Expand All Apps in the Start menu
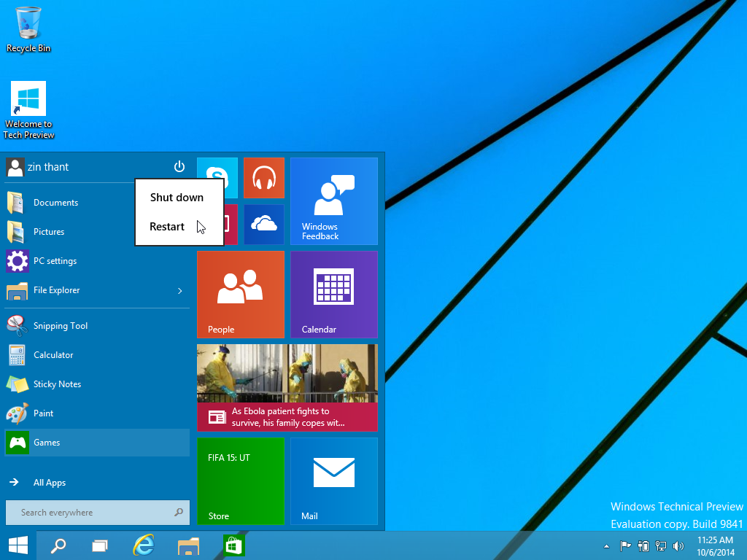The width and height of the screenshot is (747, 560). pyautogui.click(x=49, y=482)
